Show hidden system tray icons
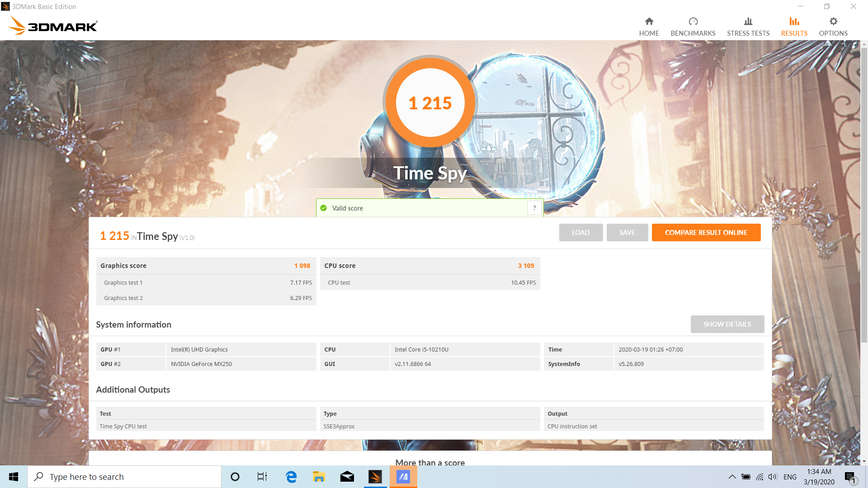 coord(732,477)
